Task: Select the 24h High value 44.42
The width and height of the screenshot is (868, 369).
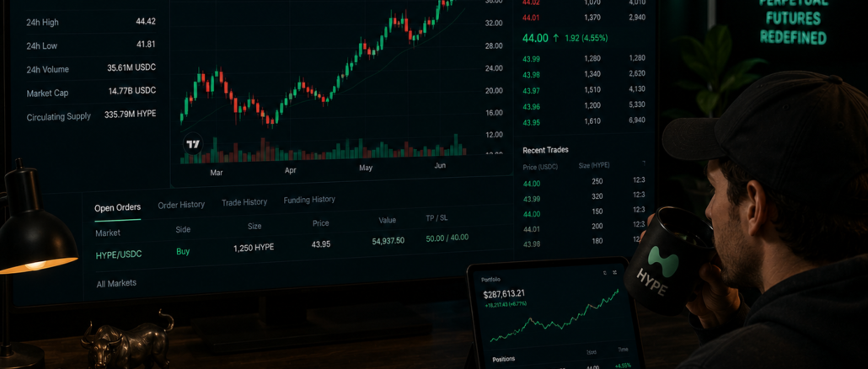Action: [146, 22]
